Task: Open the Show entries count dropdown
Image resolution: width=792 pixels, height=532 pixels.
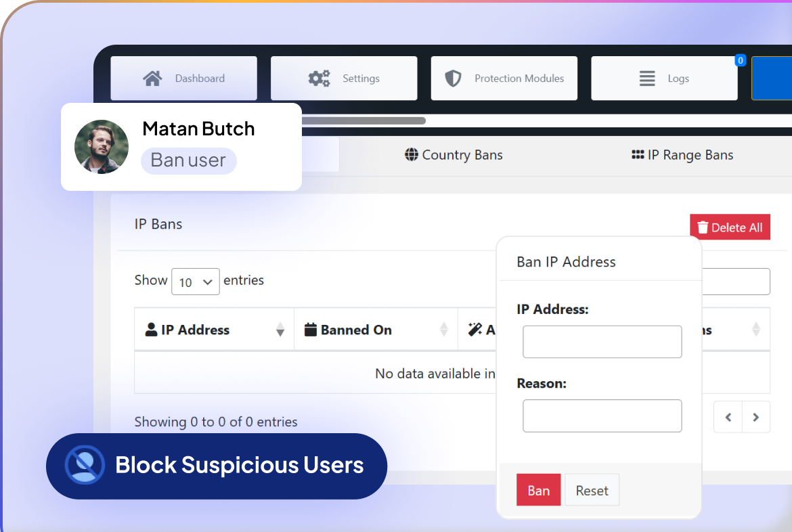Action: [x=195, y=282]
